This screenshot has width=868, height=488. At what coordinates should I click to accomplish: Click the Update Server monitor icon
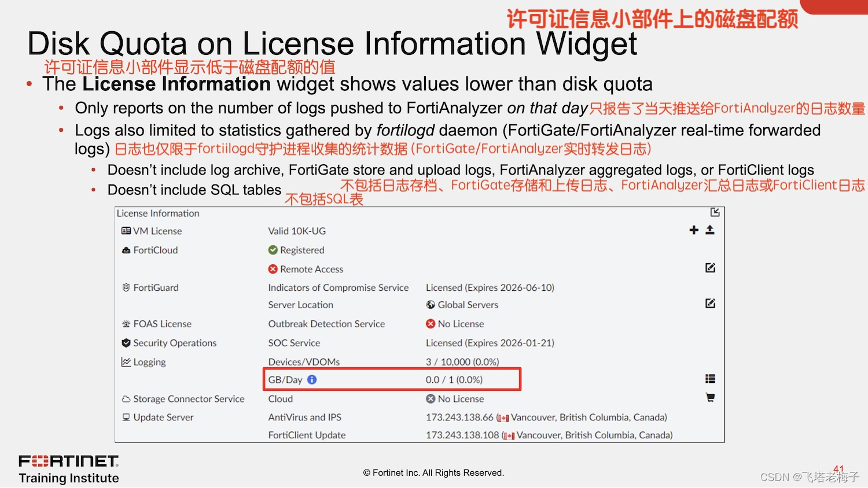(x=126, y=417)
